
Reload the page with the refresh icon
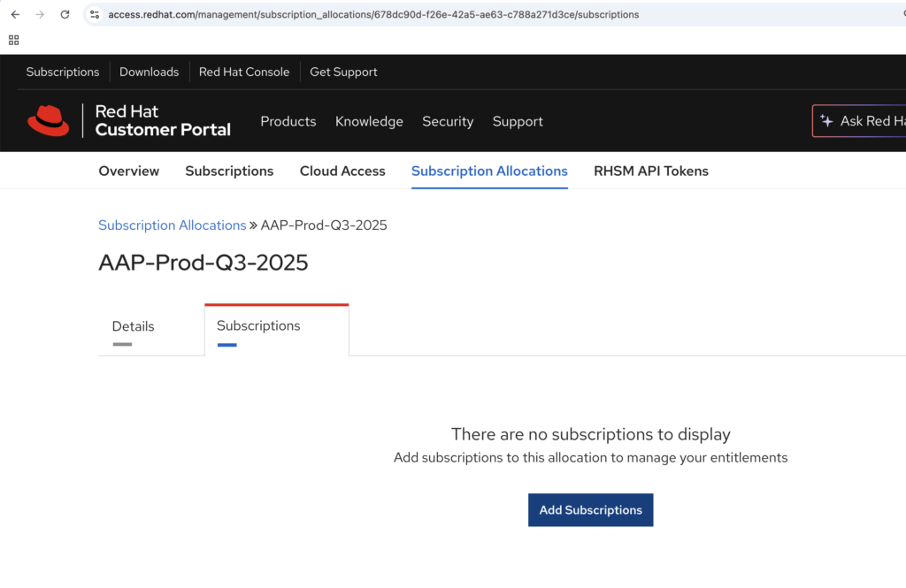[65, 14]
